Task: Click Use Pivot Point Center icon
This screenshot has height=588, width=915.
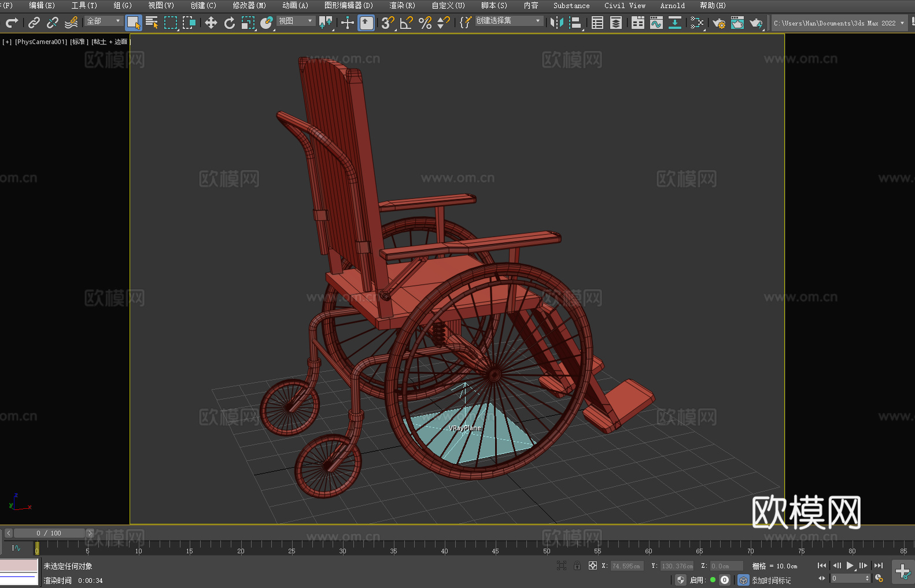Action: click(x=326, y=23)
